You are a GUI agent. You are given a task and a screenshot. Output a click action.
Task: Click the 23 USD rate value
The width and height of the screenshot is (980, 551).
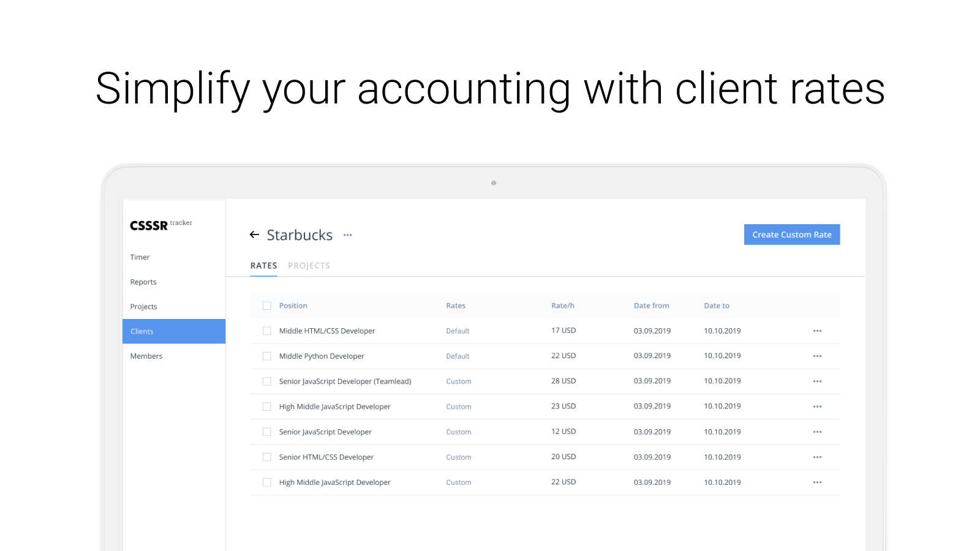pyautogui.click(x=563, y=406)
